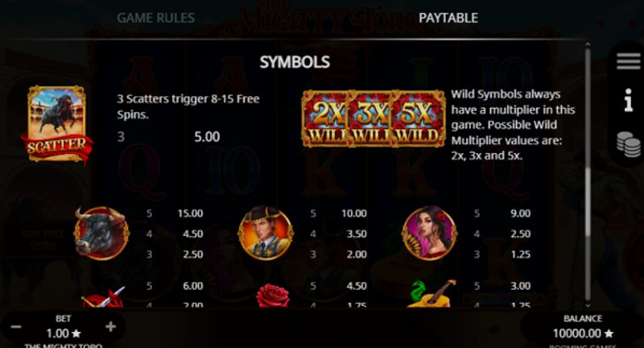The width and height of the screenshot is (644, 348).
Task: Decrease bet with the minus button
Action: 16,327
